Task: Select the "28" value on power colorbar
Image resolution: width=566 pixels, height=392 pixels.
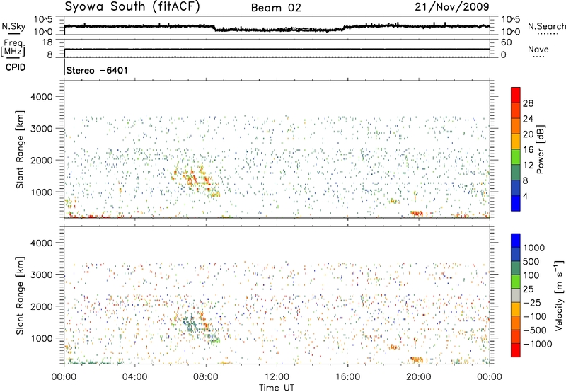Action: [x=528, y=103]
